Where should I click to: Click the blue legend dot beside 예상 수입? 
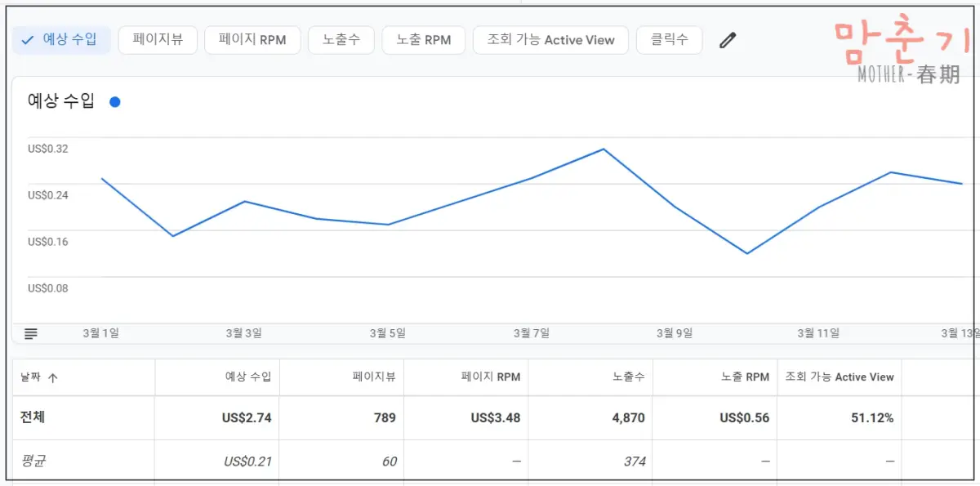[x=114, y=101]
